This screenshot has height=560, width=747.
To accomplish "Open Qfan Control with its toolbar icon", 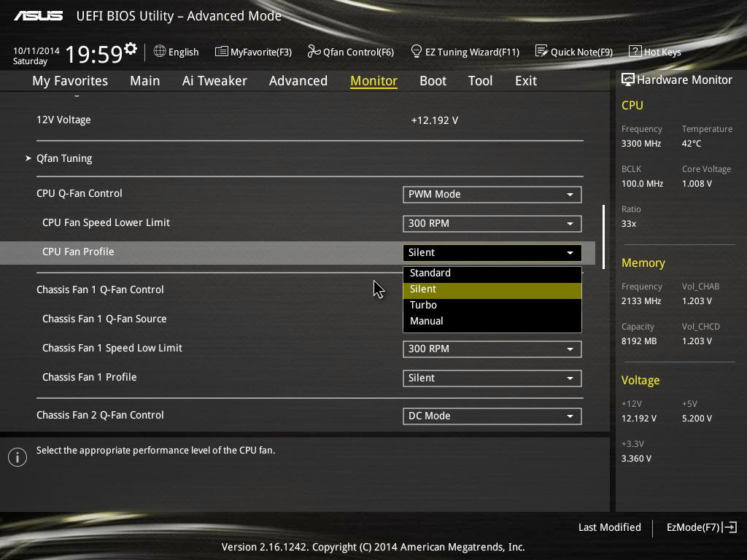I will 350,51.
